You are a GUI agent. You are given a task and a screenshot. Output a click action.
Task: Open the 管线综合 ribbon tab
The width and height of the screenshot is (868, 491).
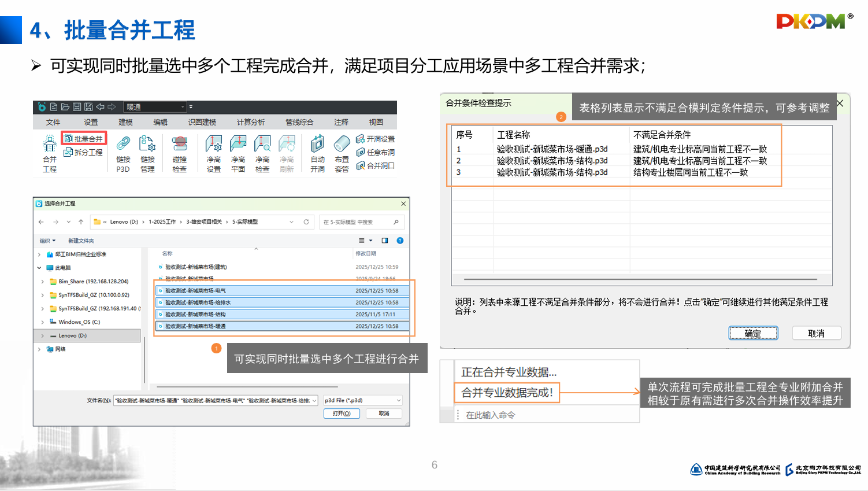(x=299, y=122)
